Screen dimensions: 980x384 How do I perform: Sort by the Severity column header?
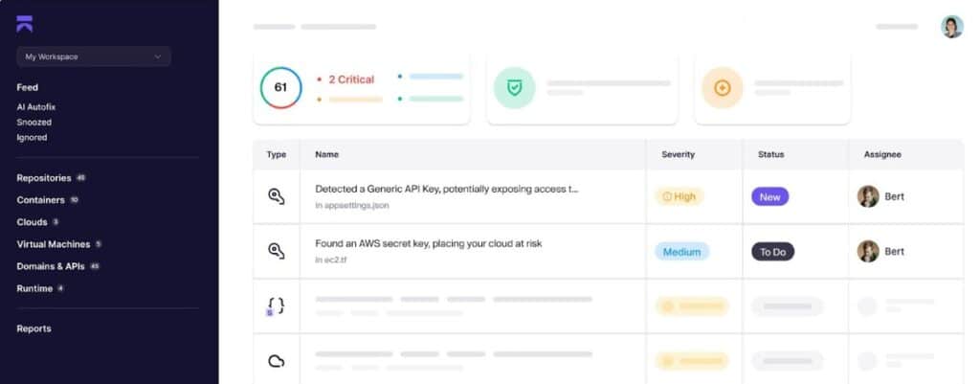tap(679, 154)
